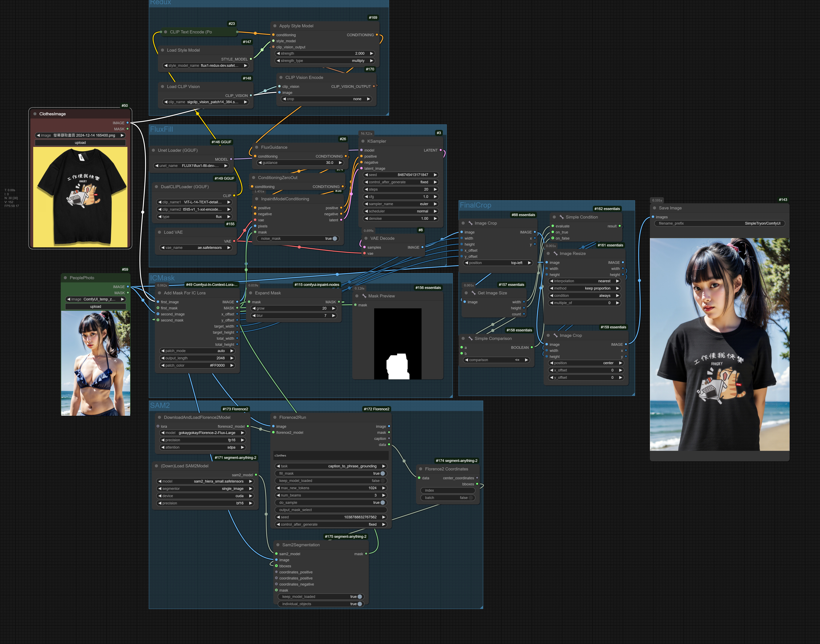This screenshot has width=820, height=644.
Task: Click the index field in Florence2 Coordinates
Action: pos(448,491)
